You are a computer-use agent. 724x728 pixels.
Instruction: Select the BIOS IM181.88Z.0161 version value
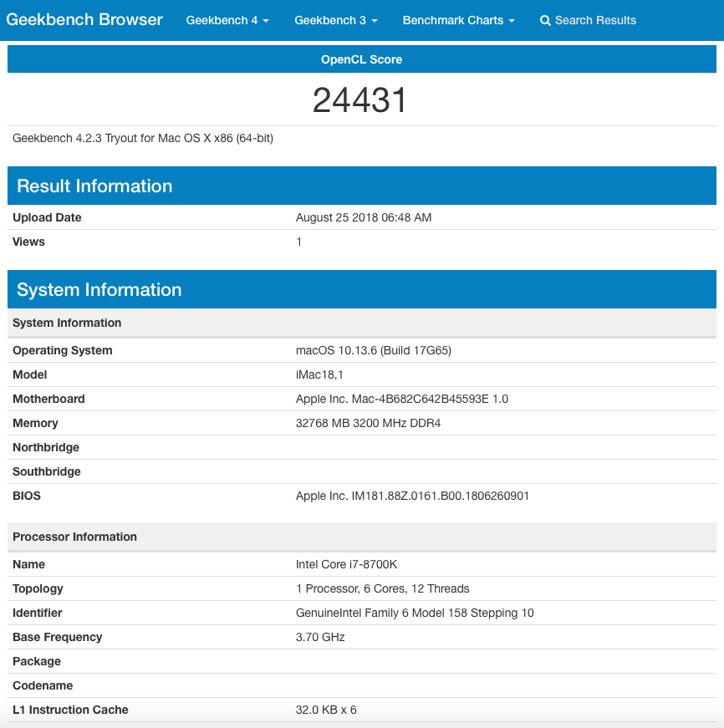[412, 496]
